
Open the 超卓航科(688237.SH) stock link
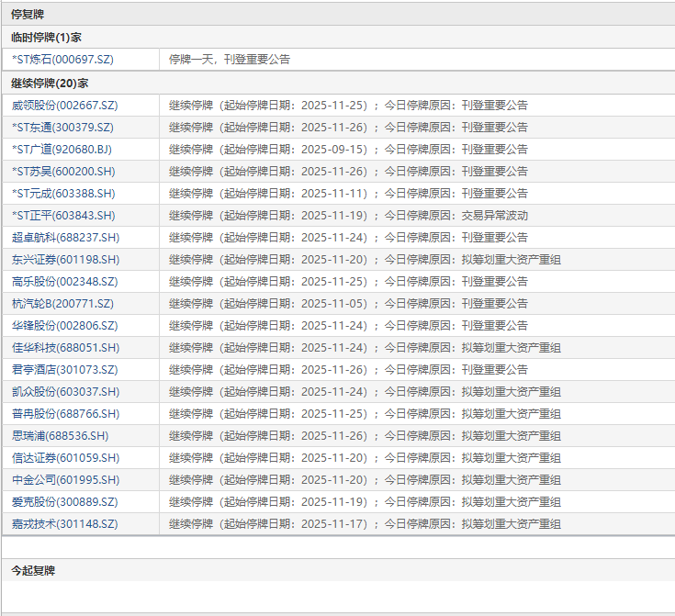65,238
